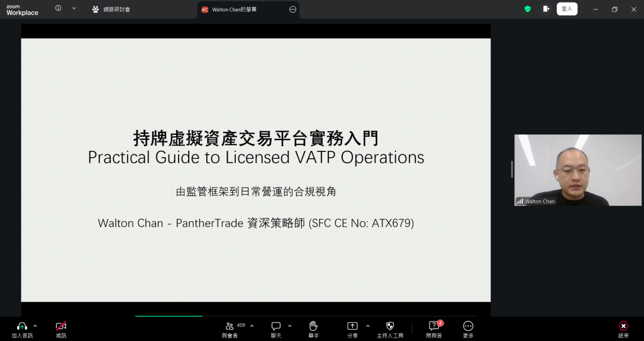This screenshot has height=341, width=644.
Task: Click the Sign In button in title bar
Action: pyautogui.click(x=567, y=9)
